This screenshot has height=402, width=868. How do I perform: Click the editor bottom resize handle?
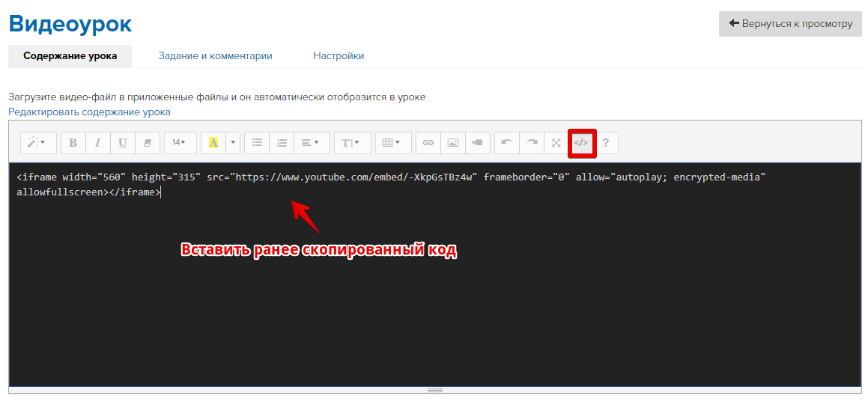coord(435,390)
